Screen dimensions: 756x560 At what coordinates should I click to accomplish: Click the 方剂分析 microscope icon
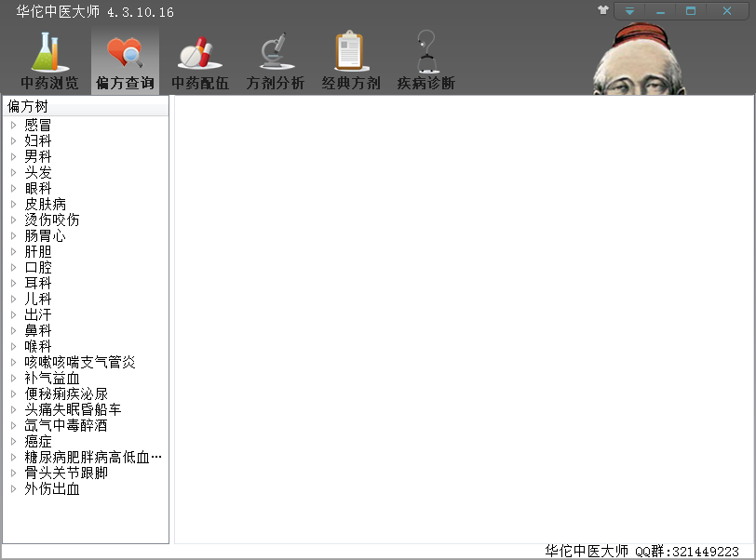[275, 53]
